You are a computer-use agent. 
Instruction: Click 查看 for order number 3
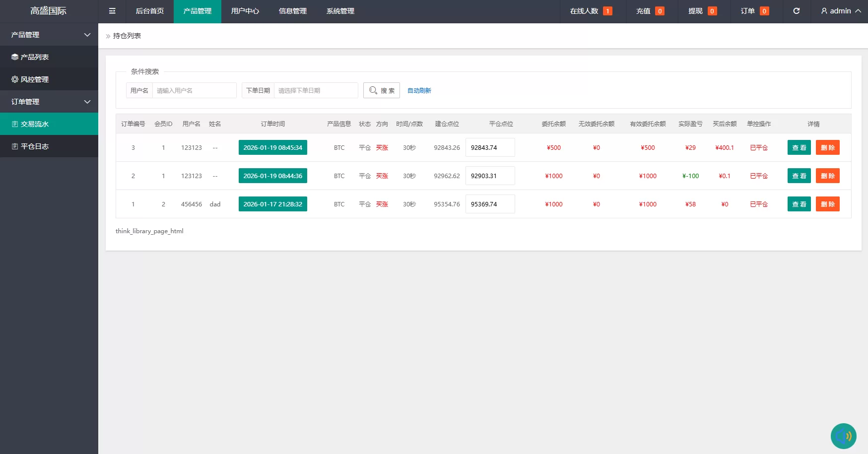point(799,147)
